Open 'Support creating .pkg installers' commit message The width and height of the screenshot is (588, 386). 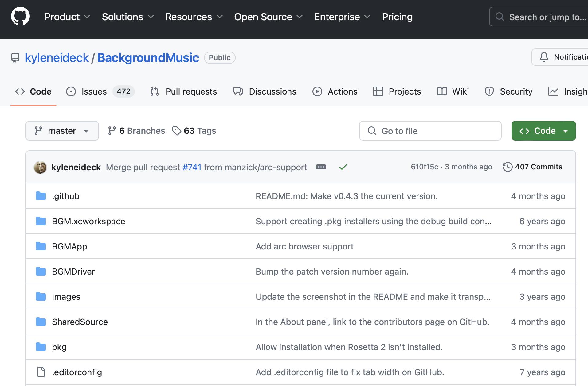point(374,221)
